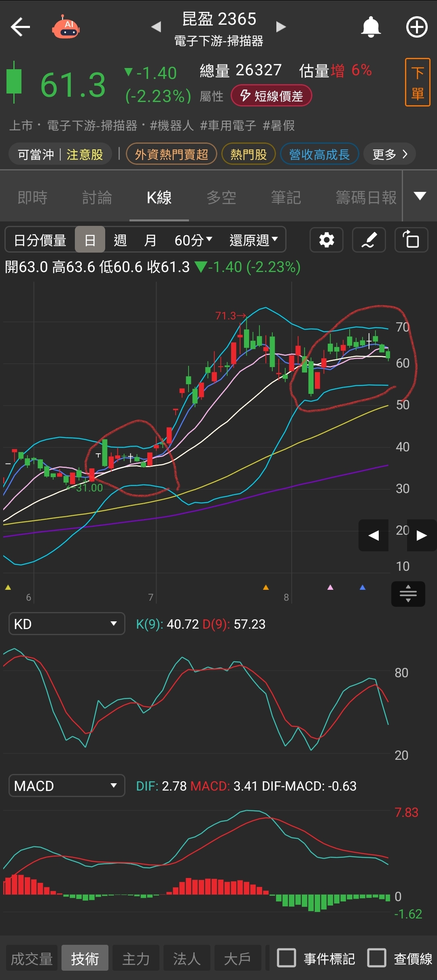Tap pink triangle event marker
437x980 pixels.
point(330,587)
